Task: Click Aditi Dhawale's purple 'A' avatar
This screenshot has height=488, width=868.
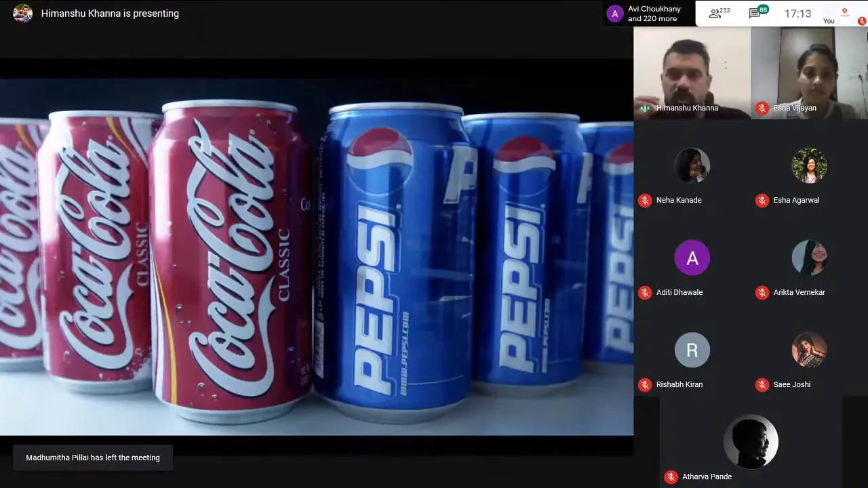Action: 692,258
